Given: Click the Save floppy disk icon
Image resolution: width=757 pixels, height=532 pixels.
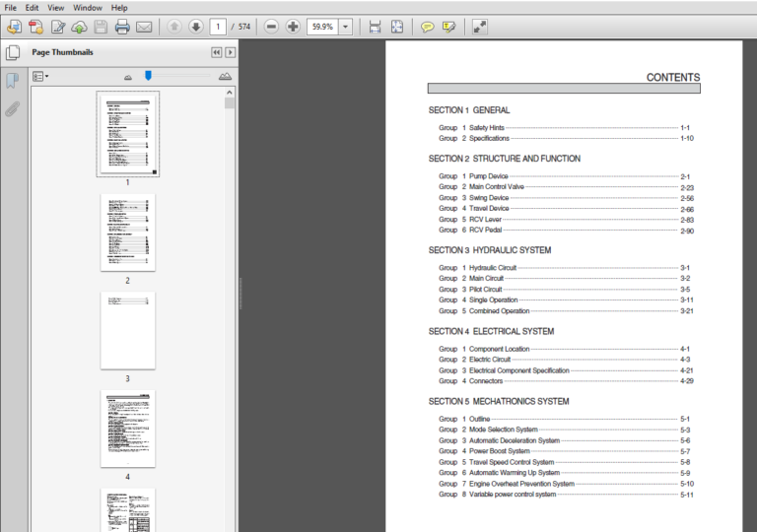Looking at the screenshot, I should (101, 27).
